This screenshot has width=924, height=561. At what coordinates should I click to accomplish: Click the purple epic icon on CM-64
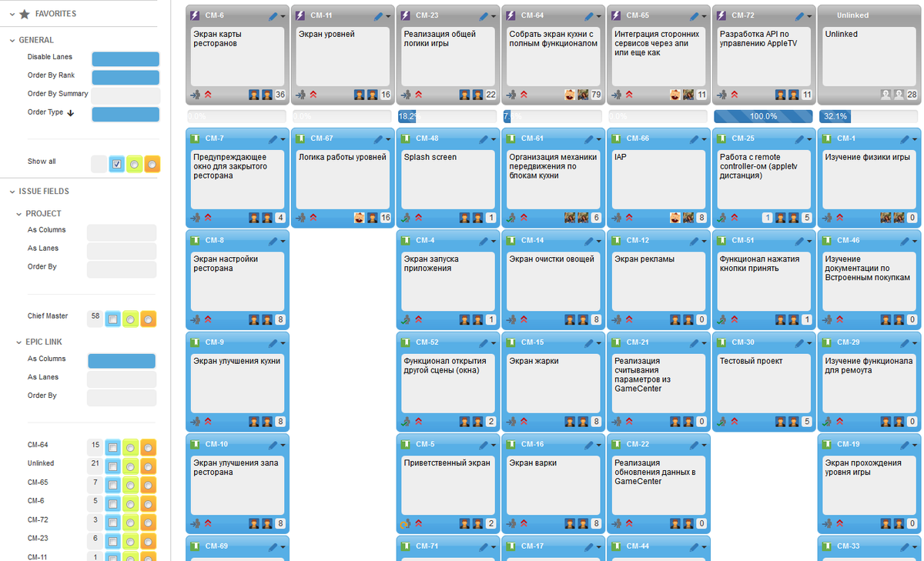tap(511, 15)
